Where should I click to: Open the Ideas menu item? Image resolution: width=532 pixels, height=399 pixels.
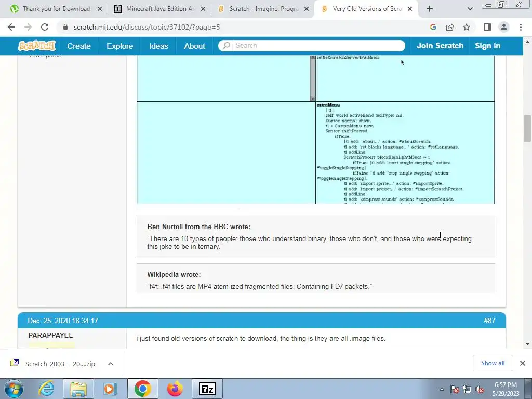158,46
